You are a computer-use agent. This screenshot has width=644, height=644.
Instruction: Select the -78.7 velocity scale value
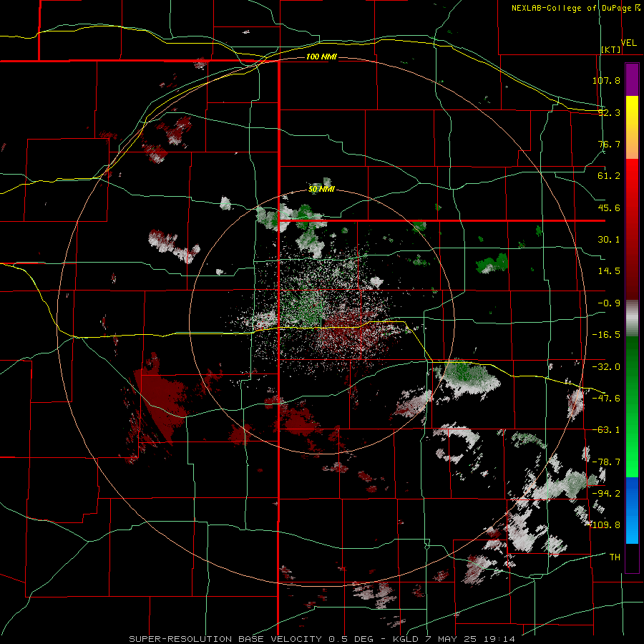point(606,462)
